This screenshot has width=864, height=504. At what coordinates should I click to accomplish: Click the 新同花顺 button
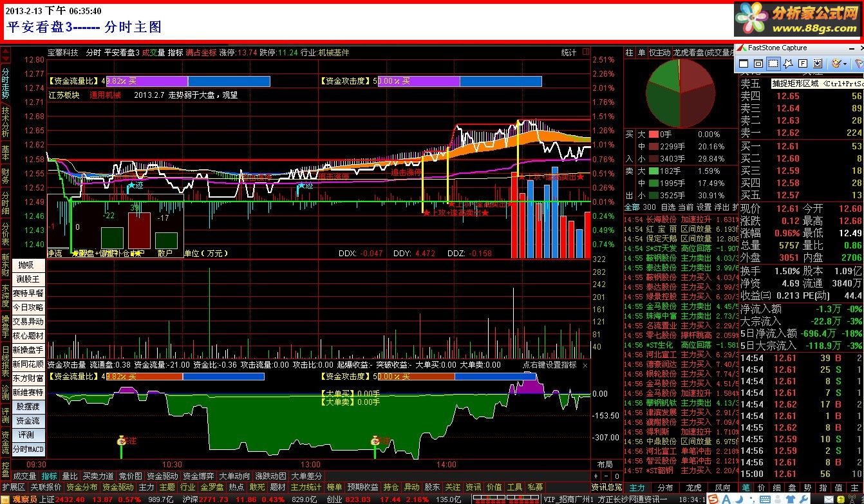pos(28,364)
